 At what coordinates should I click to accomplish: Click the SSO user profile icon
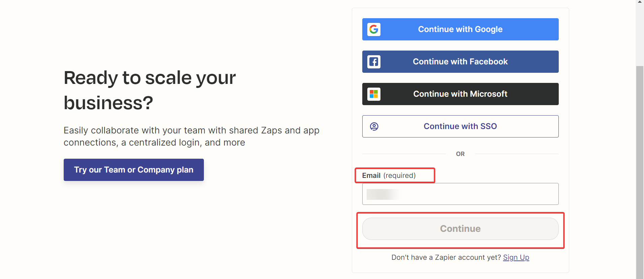[374, 126]
